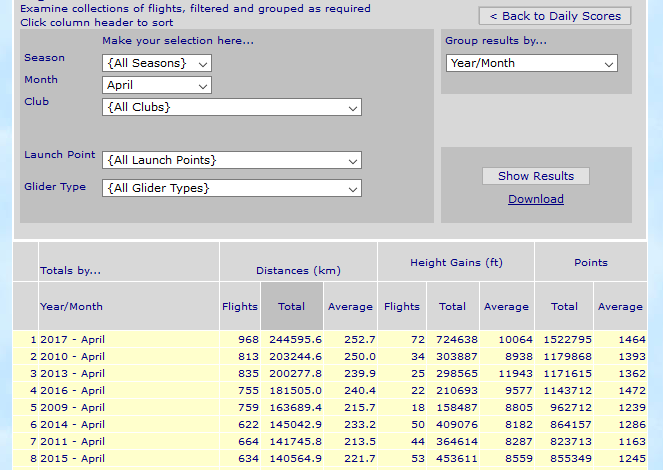Sort by Distances Flights column header
The image size is (663, 470).
pyautogui.click(x=239, y=307)
